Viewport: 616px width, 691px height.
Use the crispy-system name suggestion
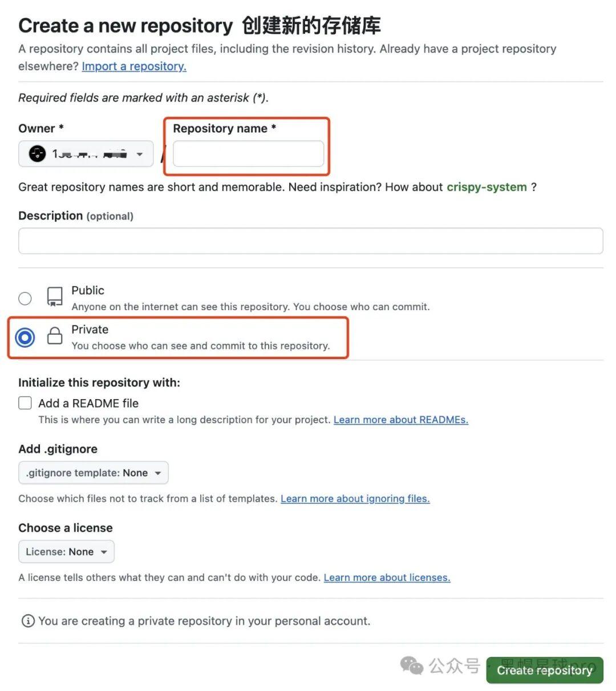pyautogui.click(x=487, y=187)
